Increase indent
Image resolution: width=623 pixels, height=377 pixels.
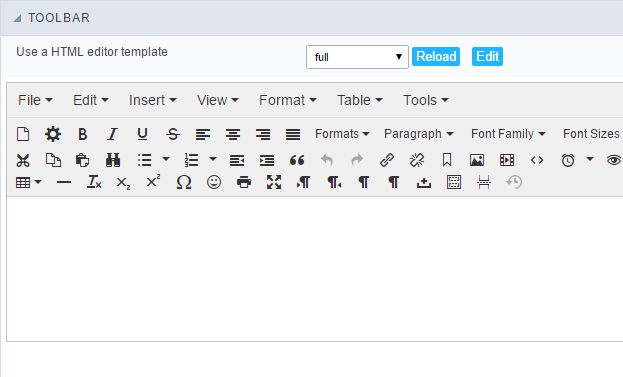(267, 160)
